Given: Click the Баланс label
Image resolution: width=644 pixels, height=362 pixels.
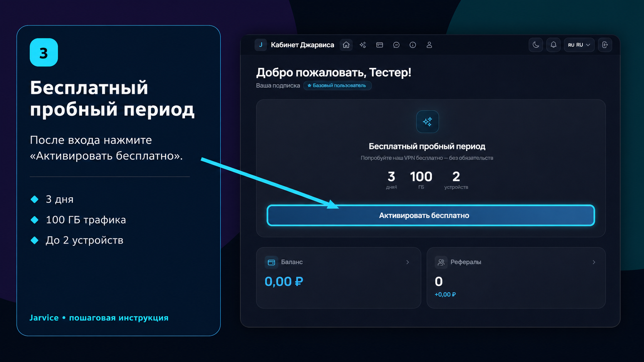Looking at the screenshot, I should point(292,262).
